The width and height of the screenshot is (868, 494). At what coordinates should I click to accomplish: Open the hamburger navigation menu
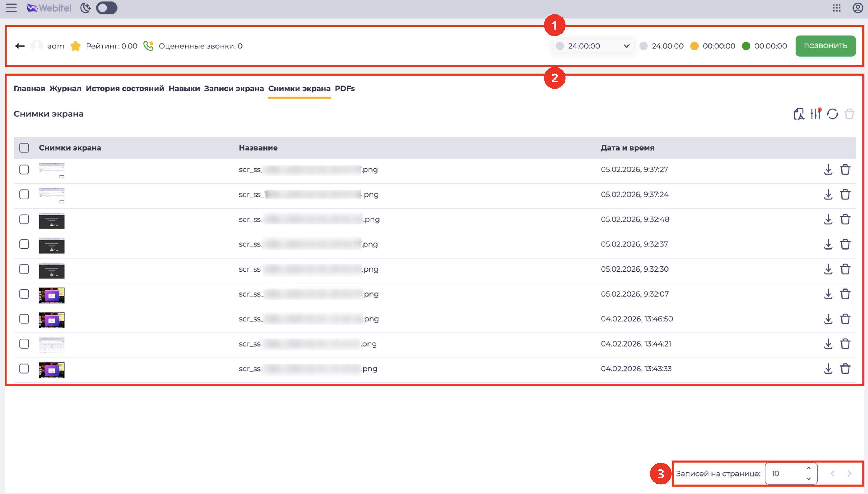pos(12,8)
